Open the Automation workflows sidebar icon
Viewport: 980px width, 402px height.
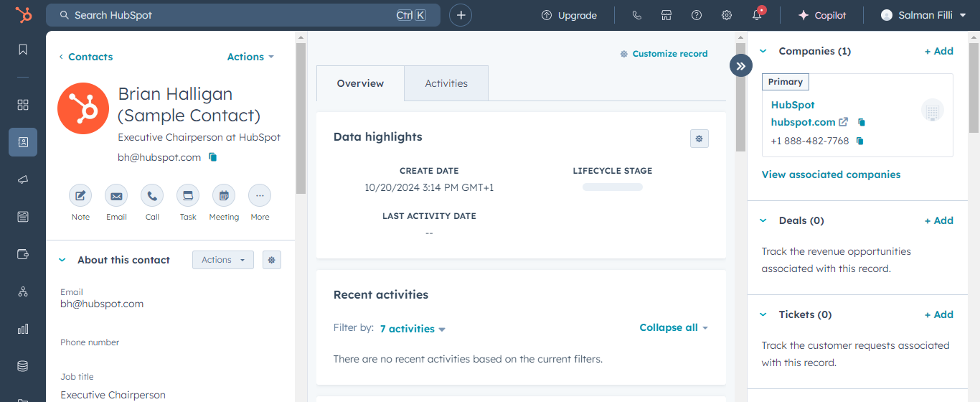click(x=23, y=291)
